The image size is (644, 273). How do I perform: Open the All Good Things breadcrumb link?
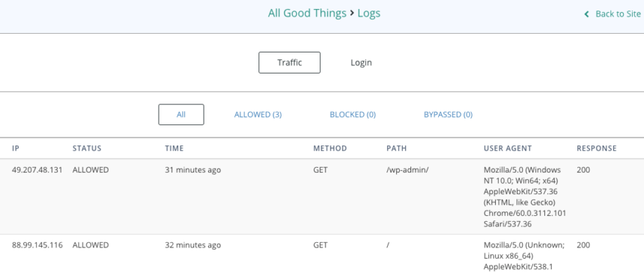pos(307,13)
